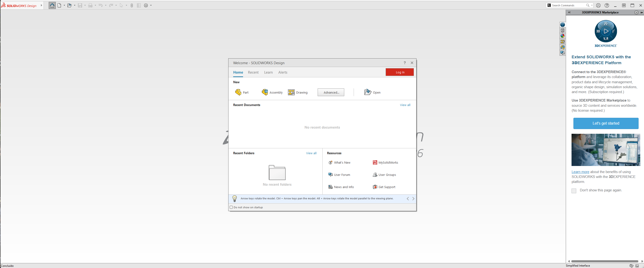Expand the Search Commands dropdown arrow

[592, 5]
